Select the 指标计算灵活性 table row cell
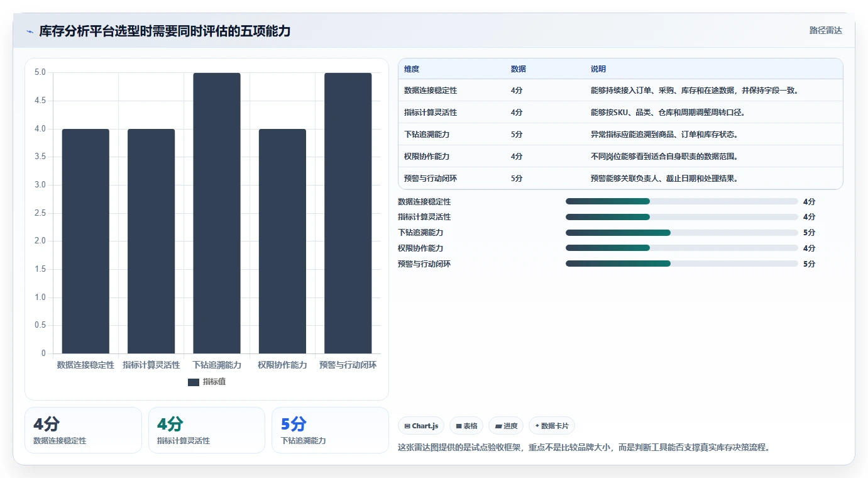 (x=431, y=113)
